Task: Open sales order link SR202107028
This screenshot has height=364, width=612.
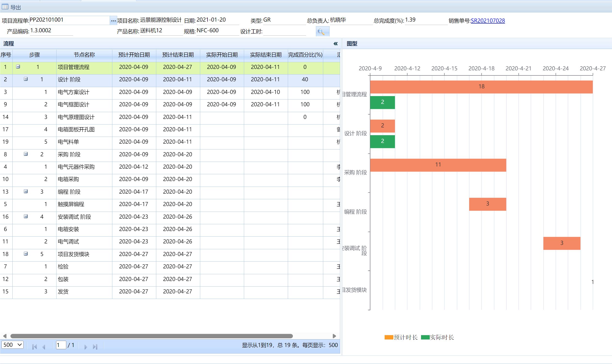Action: point(488,21)
